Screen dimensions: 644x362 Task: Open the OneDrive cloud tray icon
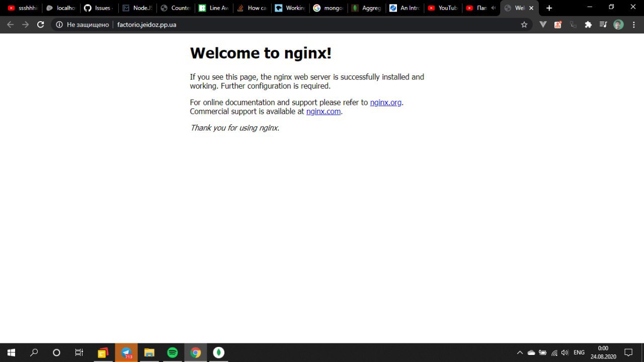531,352
